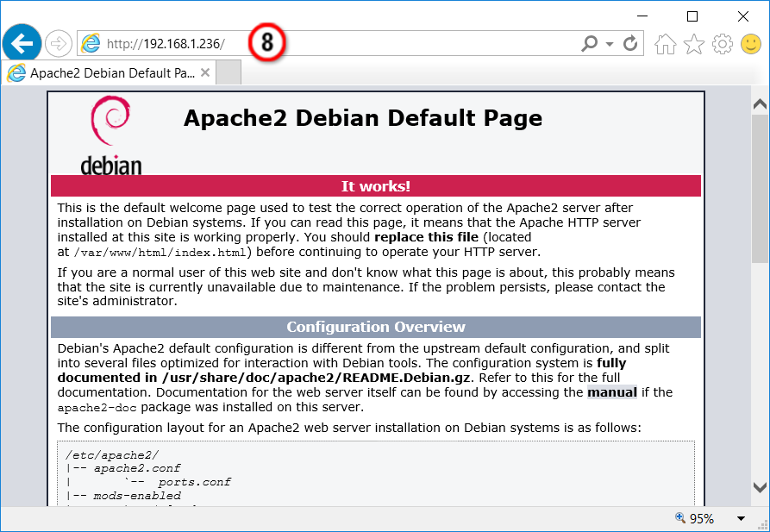Open the manual link in Configuration Overview
This screenshot has width=770, height=532.
612,392
